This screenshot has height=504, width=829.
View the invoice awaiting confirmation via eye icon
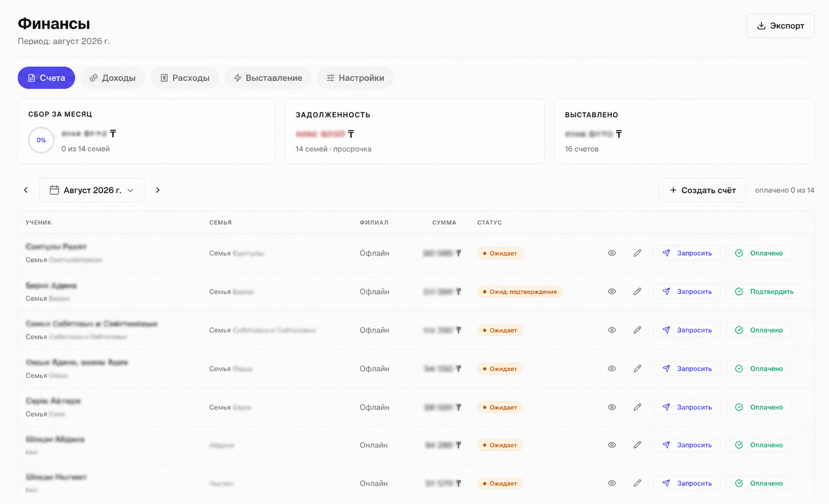tap(611, 292)
